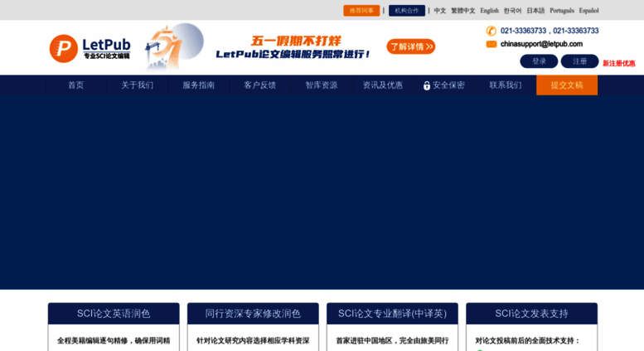Screen dimensions: 644x351
Task: Switch language to 繁體中文
Action: click(x=462, y=11)
